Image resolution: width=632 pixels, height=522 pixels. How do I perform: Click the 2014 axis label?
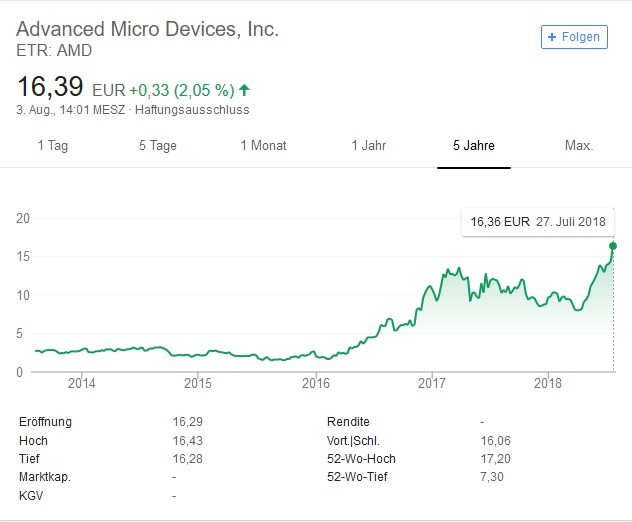point(82,383)
